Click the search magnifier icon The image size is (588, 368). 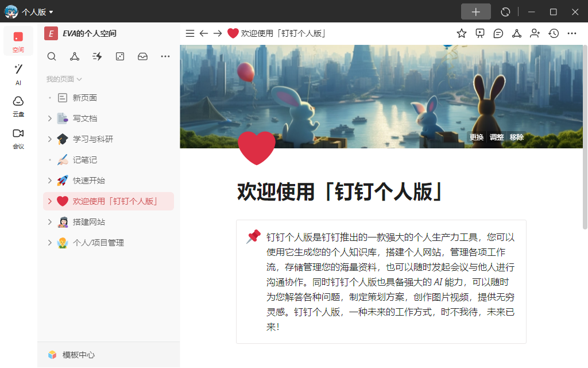pos(52,56)
